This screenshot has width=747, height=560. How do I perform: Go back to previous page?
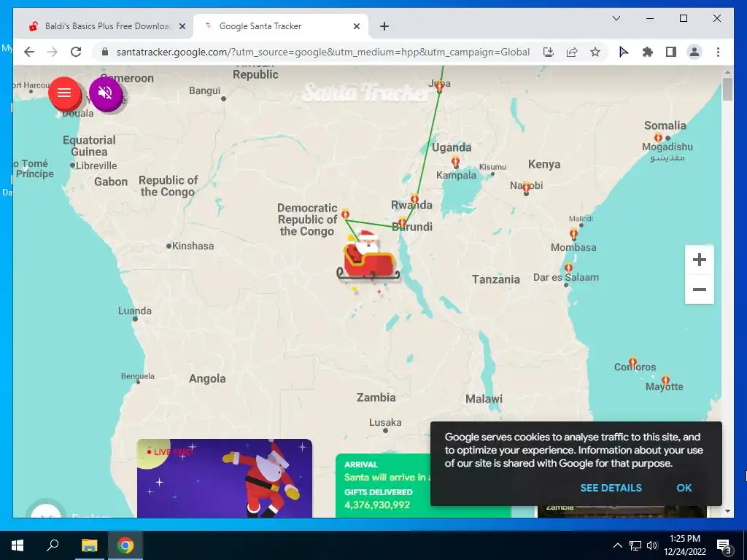tap(29, 52)
